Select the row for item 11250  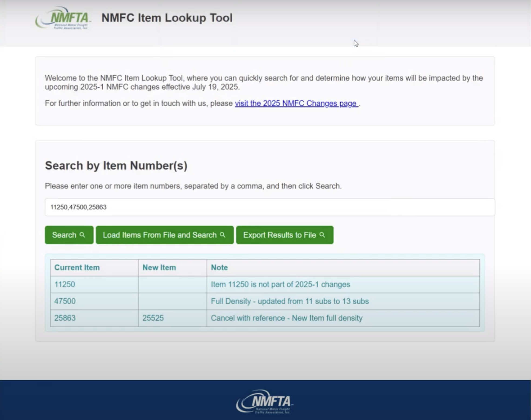tap(65, 284)
